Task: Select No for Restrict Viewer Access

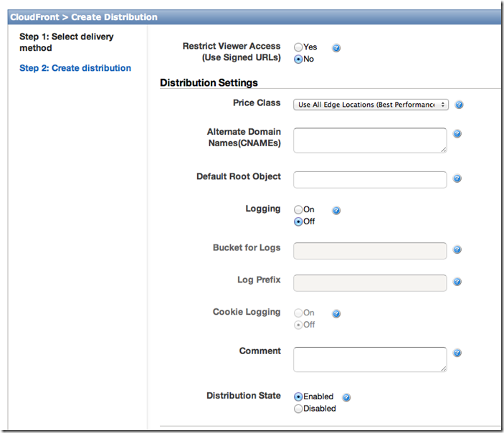Action: pos(298,60)
